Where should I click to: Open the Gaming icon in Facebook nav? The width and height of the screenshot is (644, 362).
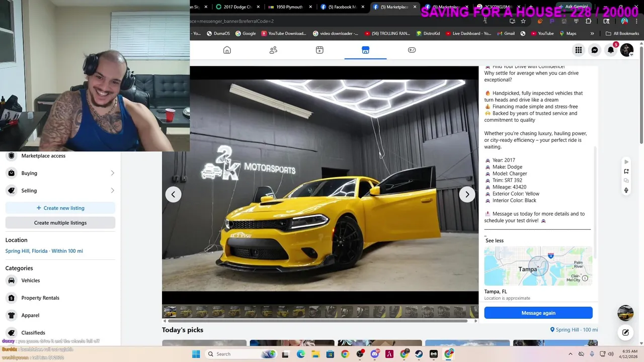412,50
